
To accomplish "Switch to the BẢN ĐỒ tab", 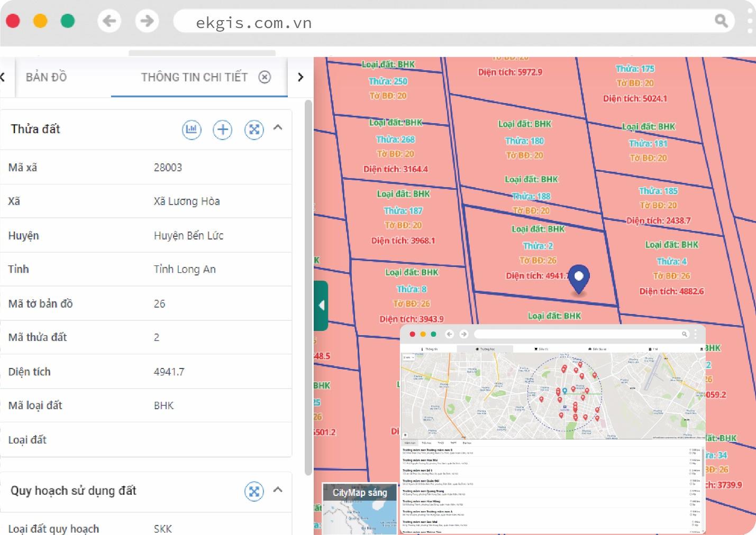I will pos(47,77).
